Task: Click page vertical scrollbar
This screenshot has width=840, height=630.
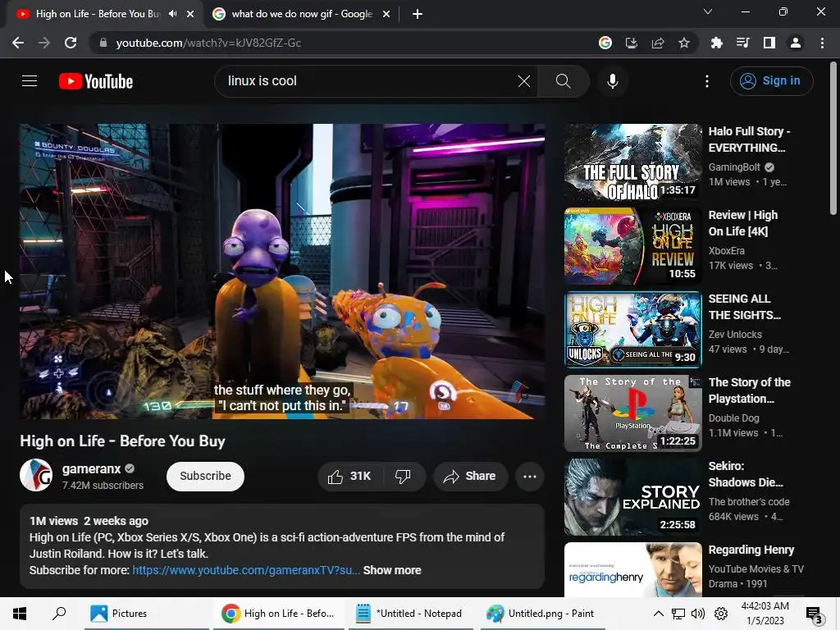Action: 833,139
